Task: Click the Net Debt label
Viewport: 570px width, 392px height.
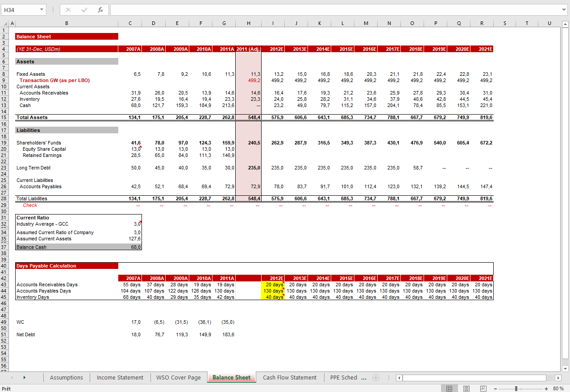Action: point(25,334)
